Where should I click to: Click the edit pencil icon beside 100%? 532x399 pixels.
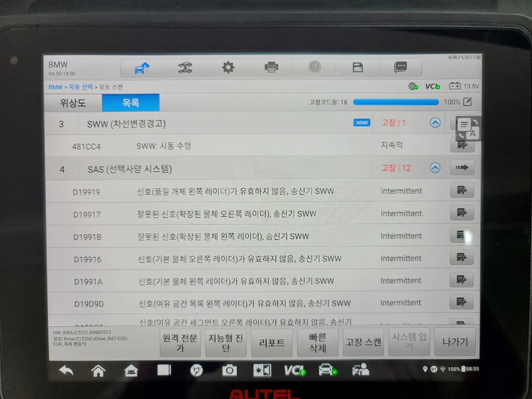click(468, 102)
